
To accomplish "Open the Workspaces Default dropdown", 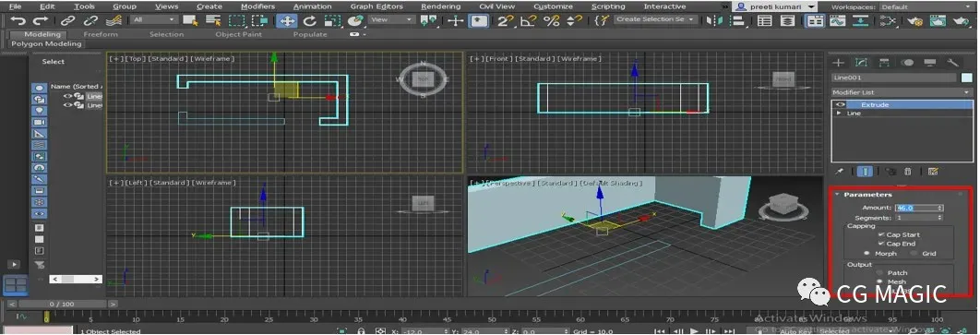I will [926, 6].
